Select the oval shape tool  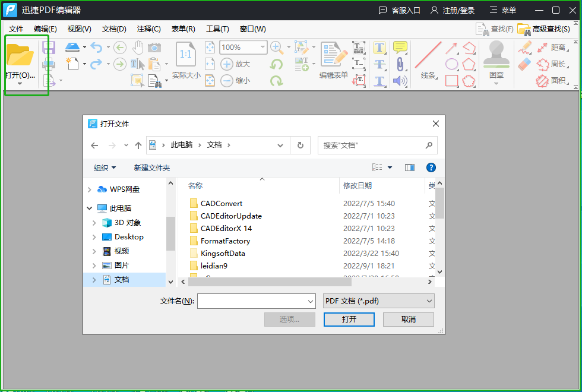451,64
